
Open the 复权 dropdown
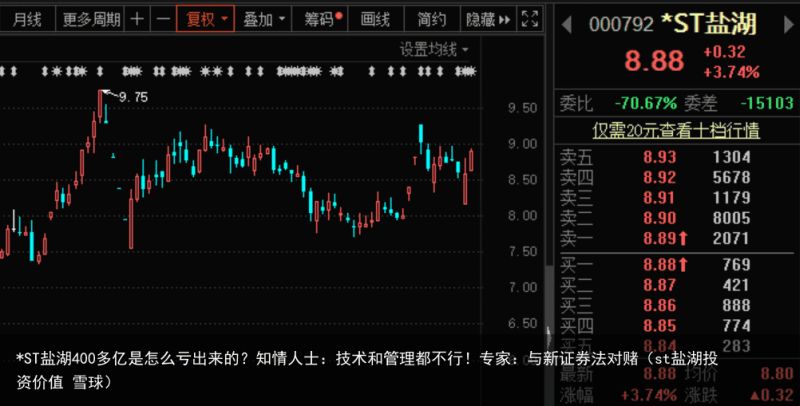point(206,19)
